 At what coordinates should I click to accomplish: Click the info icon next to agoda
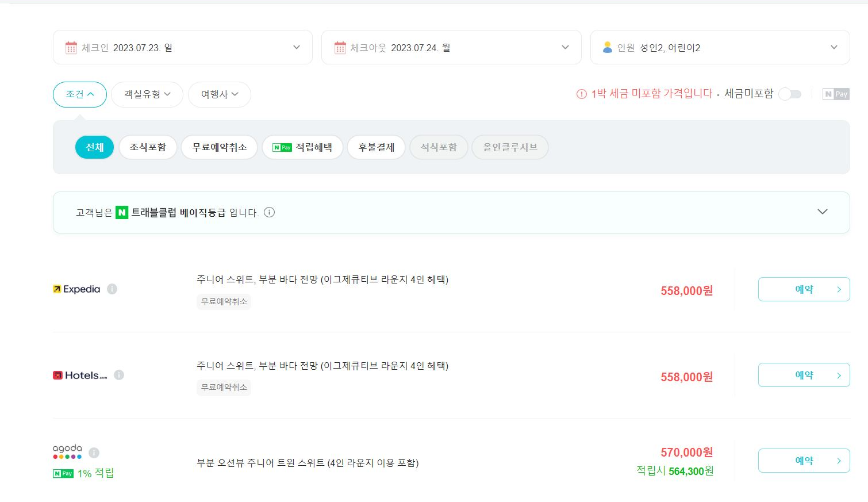tap(94, 453)
